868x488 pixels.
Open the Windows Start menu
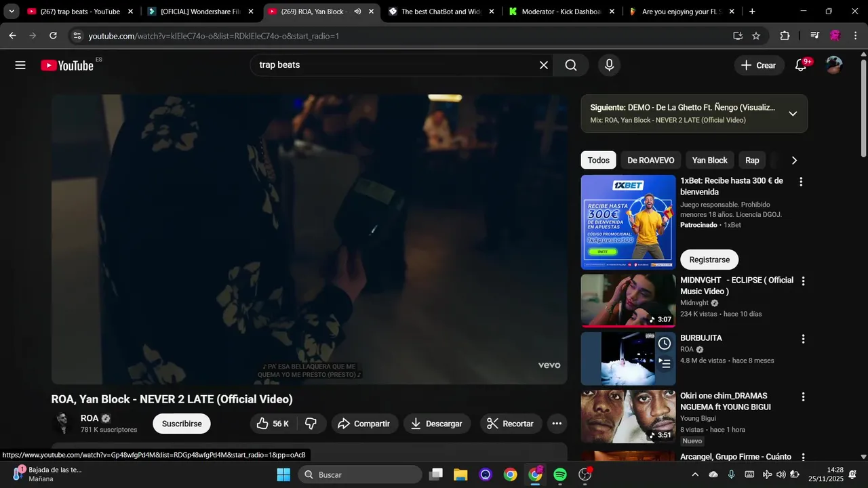point(283,474)
